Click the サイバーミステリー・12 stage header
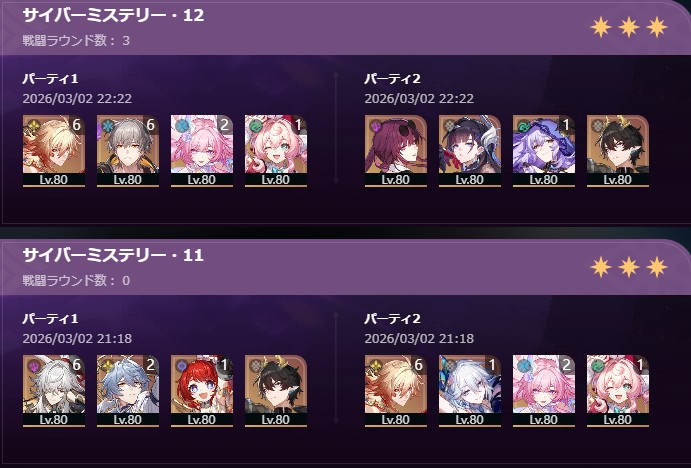 coord(113,15)
